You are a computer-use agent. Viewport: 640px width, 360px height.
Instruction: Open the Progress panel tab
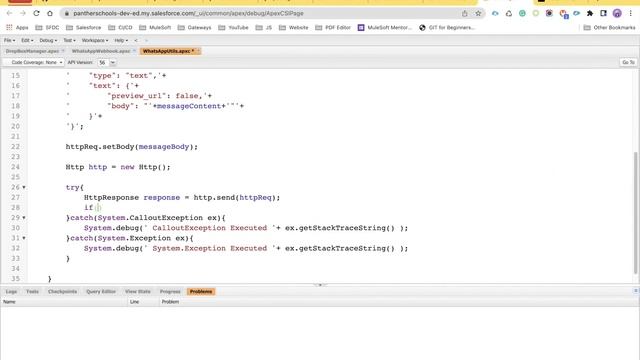(170, 291)
